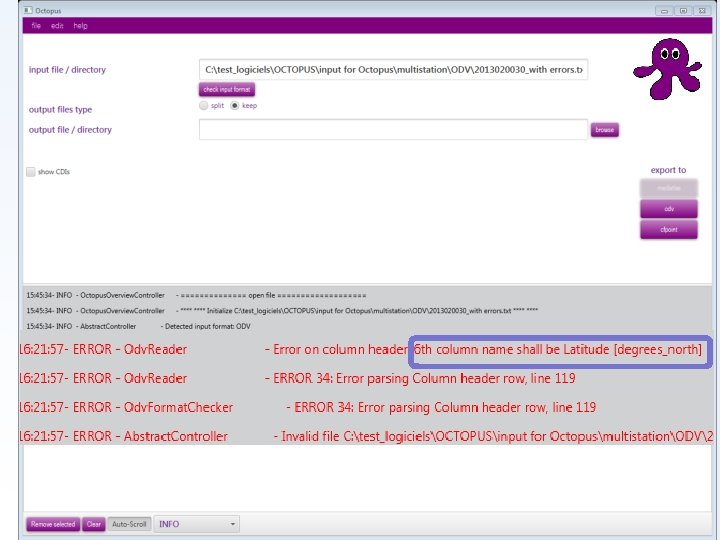Close the Octopus window
This screenshot has height=540, width=720.
coord(702,11)
